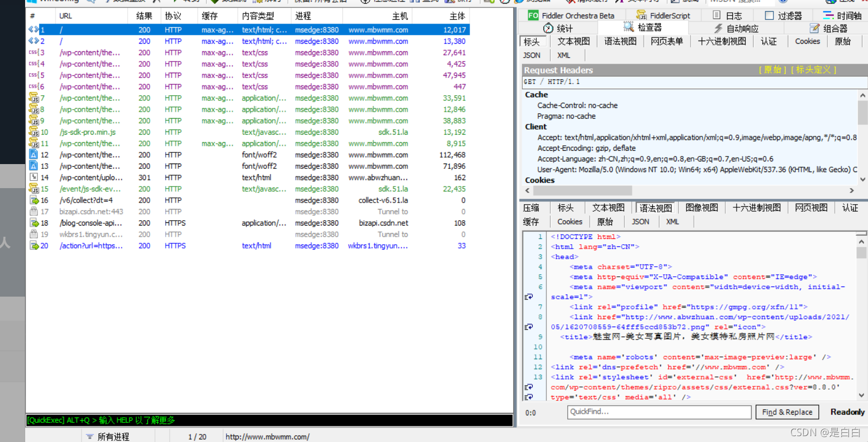This screenshot has height=442, width=868.
Task: Click the document icon of session 16
Action: click(34, 200)
